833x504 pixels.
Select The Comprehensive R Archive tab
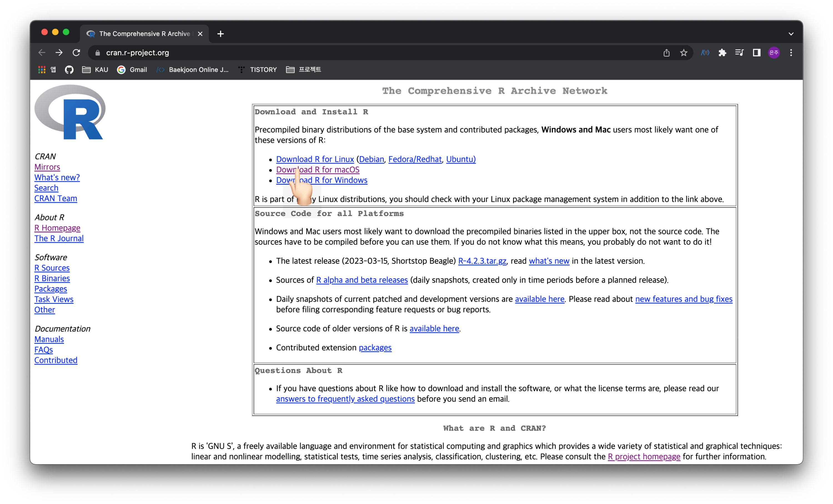(x=144, y=34)
